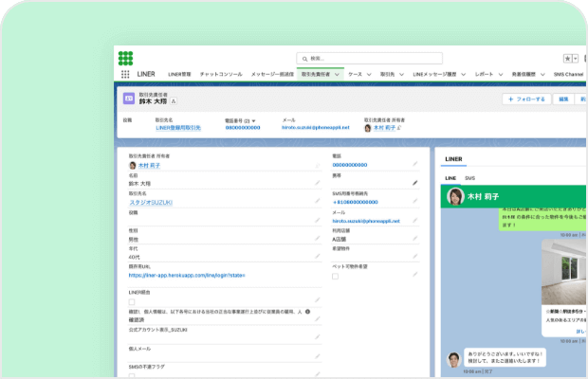This screenshot has height=379, width=588.
Task: Click 木村 莉子 avatar in chat header
Action: coord(453,197)
